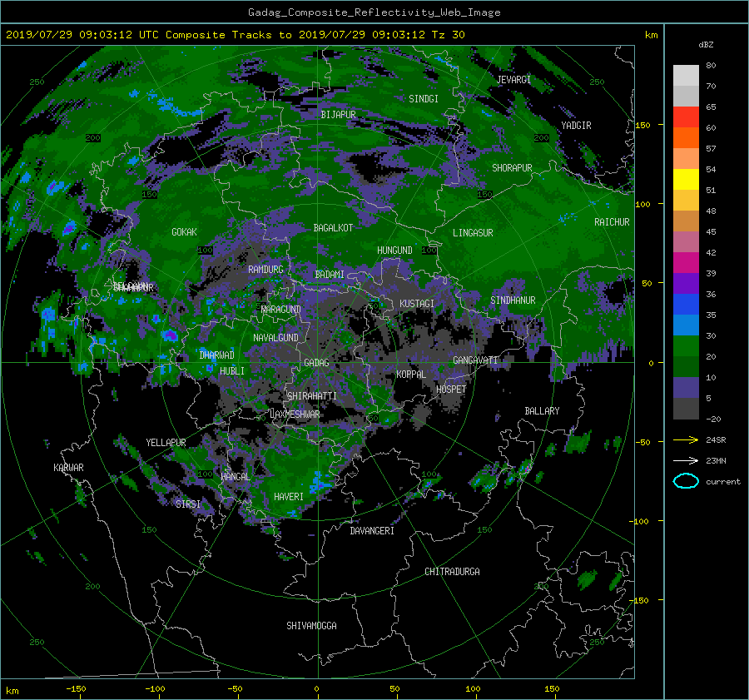Click the SINDHANUR city label

[513, 300]
